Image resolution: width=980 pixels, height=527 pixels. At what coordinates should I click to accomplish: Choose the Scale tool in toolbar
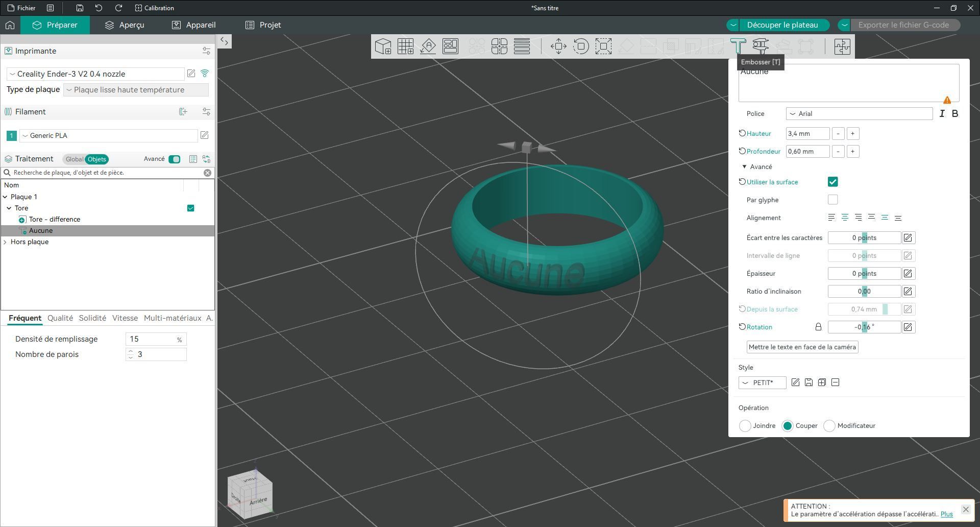[603, 46]
